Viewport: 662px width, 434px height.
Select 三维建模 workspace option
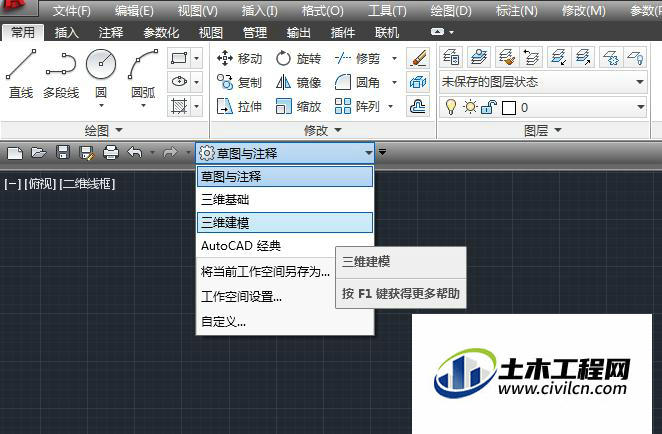285,222
